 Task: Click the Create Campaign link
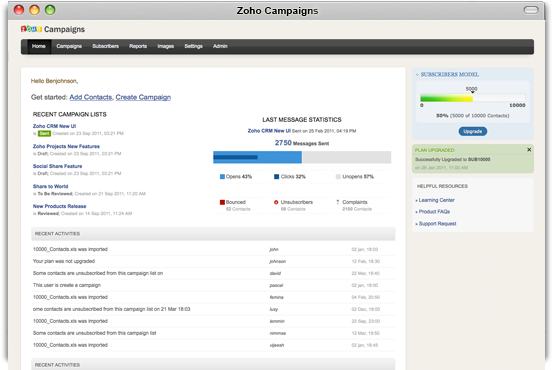click(143, 98)
